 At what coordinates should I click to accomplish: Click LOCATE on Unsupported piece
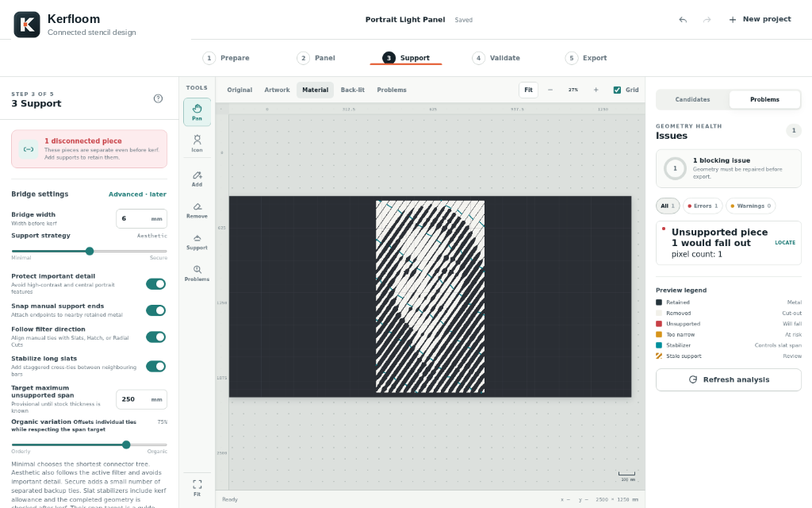click(x=785, y=243)
